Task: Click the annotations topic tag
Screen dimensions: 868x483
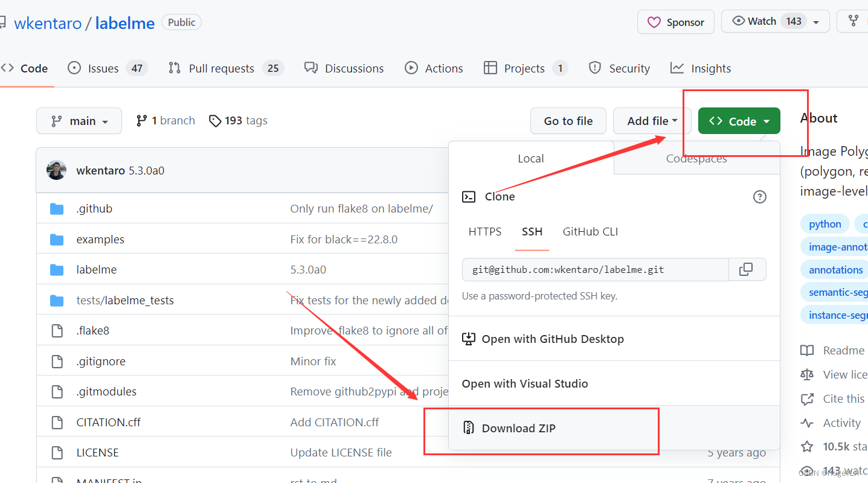Action: [834, 270]
